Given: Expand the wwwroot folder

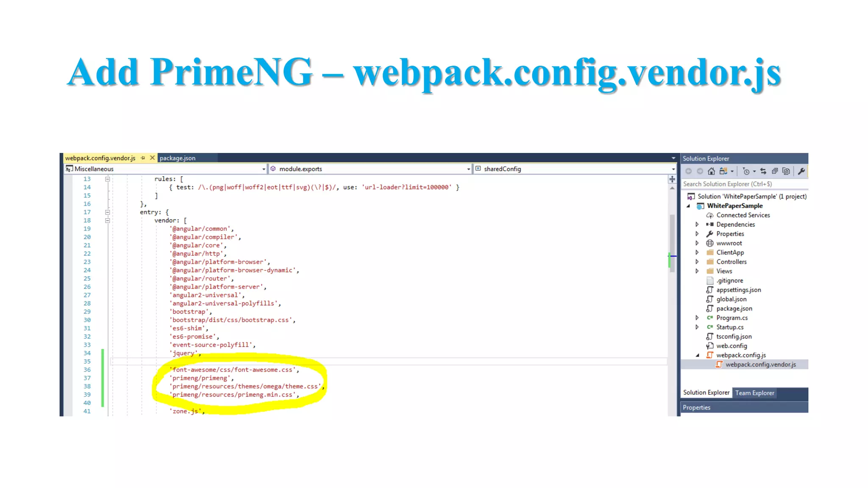Looking at the screenshot, I should pyautogui.click(x=697, y=243).
